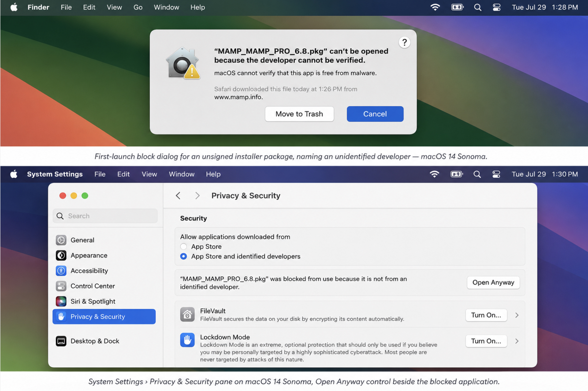Viewport: 588px width, 391px height.
Task: Open Finder's File menu
Action: coord(66,7)
